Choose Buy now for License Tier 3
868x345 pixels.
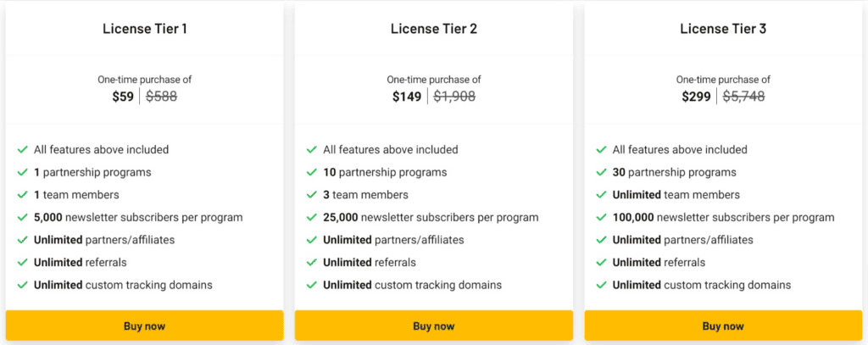(x=722, y=326)
